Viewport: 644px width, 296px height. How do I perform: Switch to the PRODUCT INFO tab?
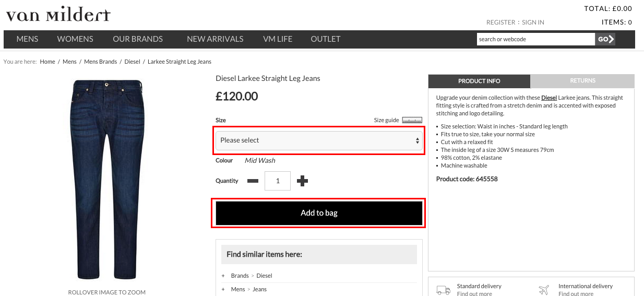pyautogui.click(x=479, y=81)
